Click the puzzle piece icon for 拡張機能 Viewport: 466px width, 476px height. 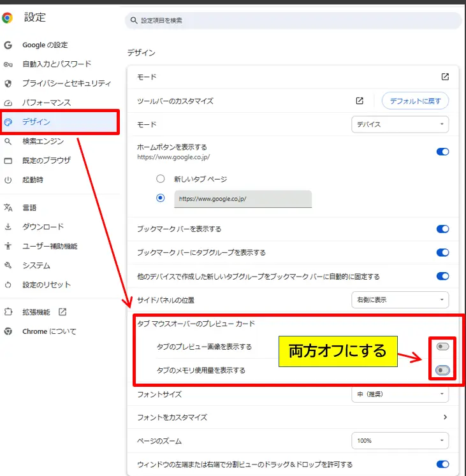pos(8,312)
